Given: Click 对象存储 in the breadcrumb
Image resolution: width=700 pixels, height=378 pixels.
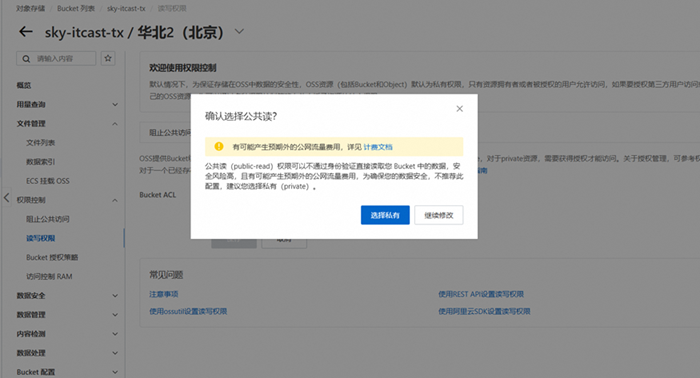Looking at the screenshot, I should click(30, 8).
